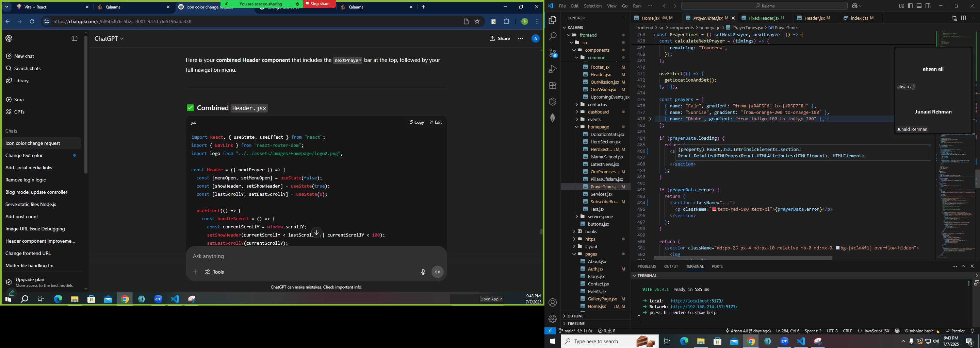
Task: Copy the Header.jsx code block
Action: point(416,122)
